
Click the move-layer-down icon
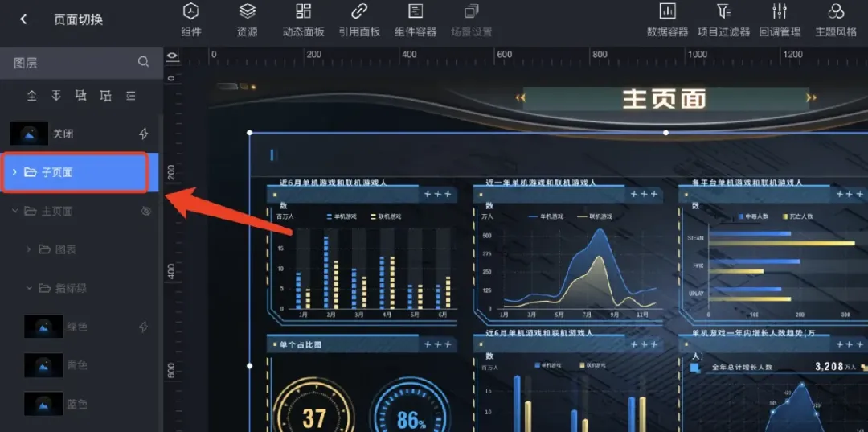[x=106, y=96]
